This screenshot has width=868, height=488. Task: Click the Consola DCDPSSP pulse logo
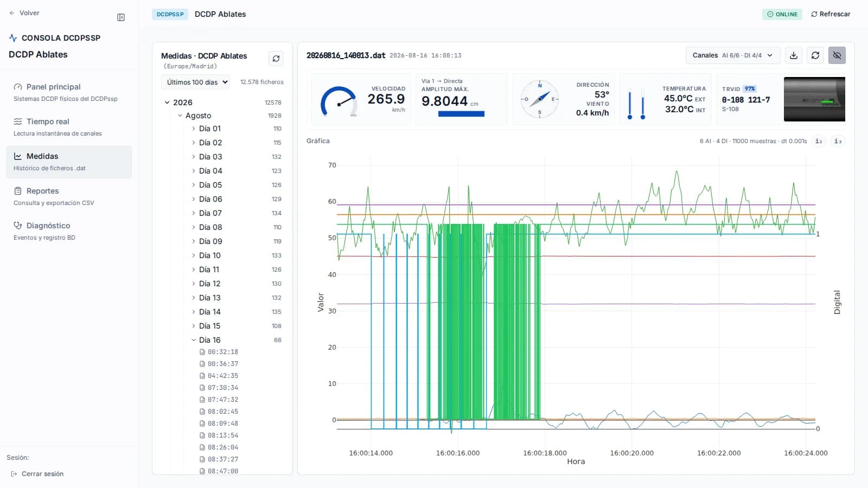pos(13,38)
